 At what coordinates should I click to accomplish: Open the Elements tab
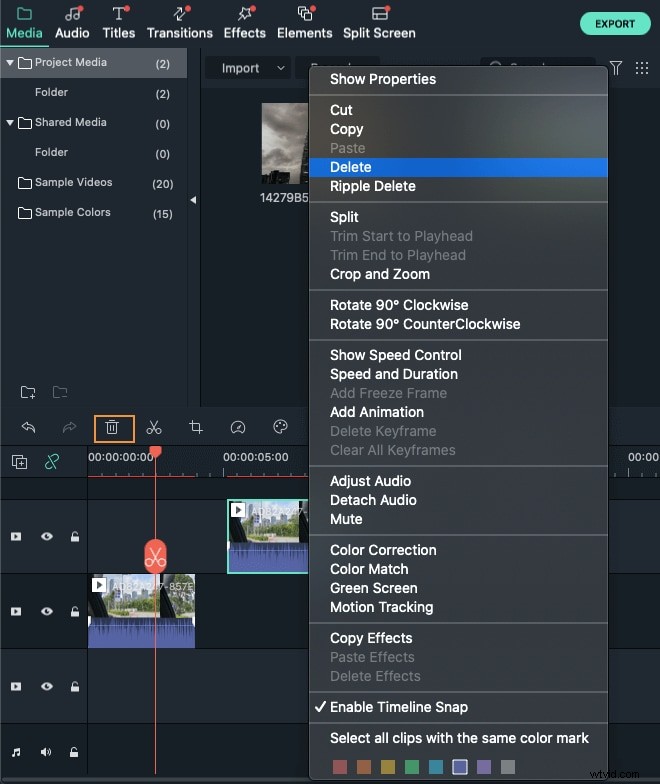tap(304, 23)
